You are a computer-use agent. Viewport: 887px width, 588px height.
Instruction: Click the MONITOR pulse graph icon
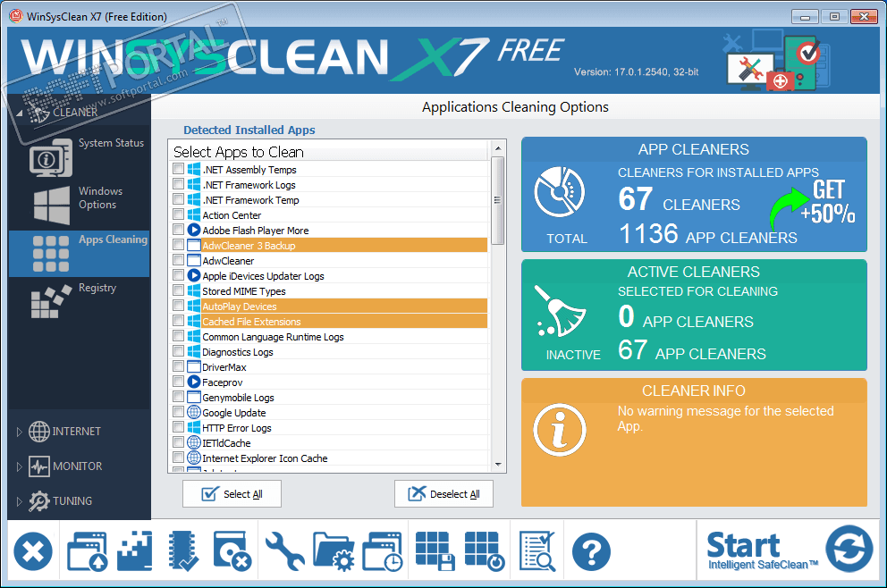click(39, 466)
